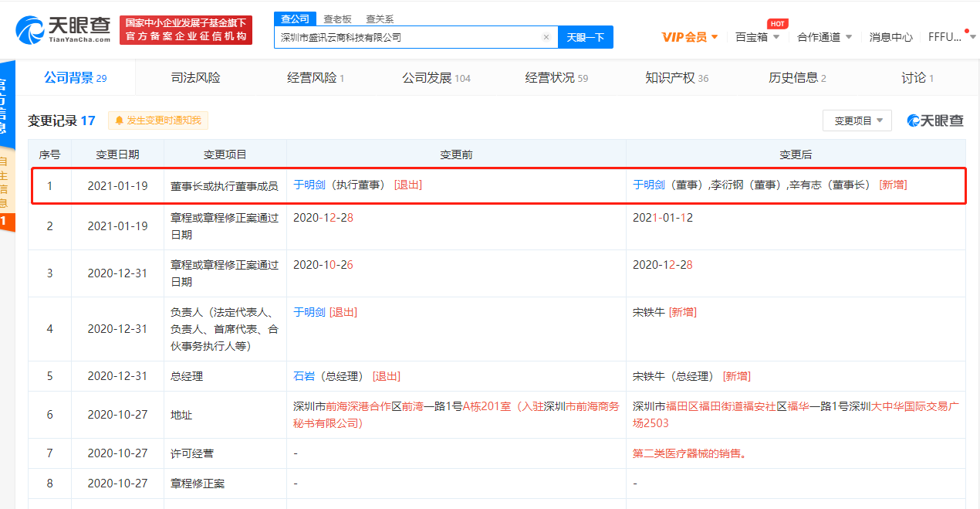The image size is (980, 509).
Task: Clear search box with the × icon
Action: point(546,36)
